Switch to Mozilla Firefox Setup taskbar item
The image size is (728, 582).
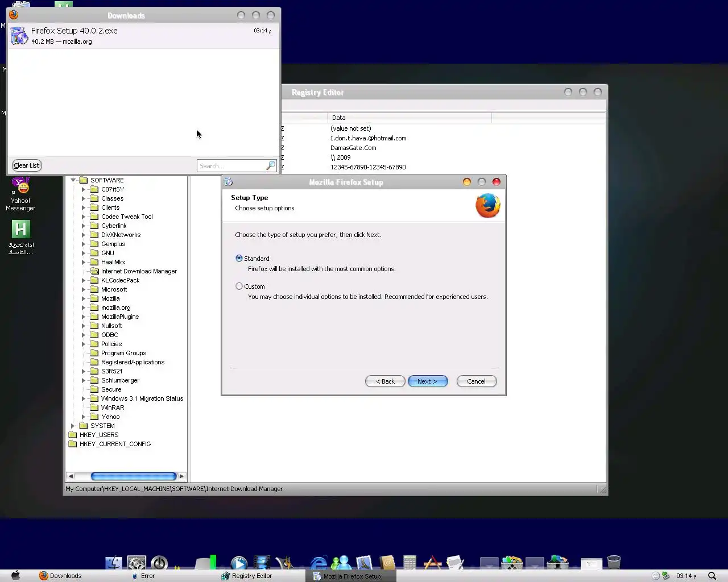click(350, 576)
